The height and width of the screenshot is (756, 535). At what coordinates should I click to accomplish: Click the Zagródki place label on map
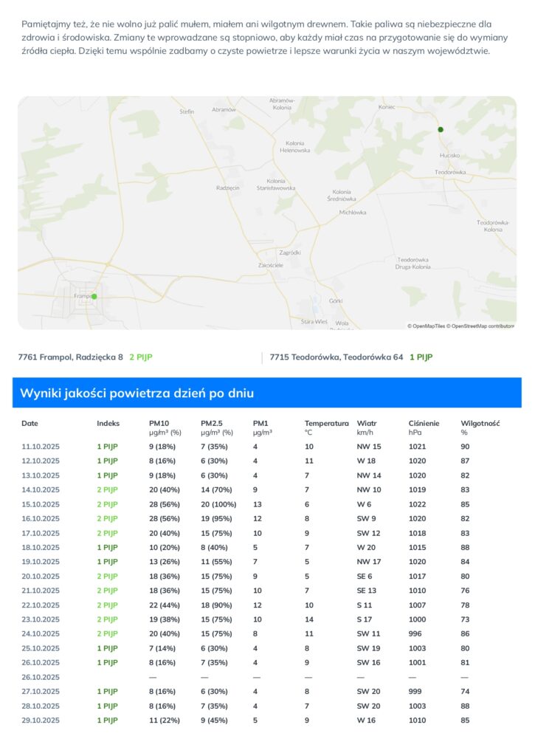[x=290, y=252]
